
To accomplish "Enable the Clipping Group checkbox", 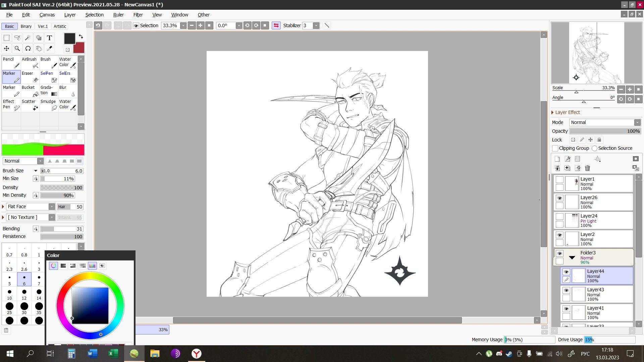I will (x=555, y=148).
